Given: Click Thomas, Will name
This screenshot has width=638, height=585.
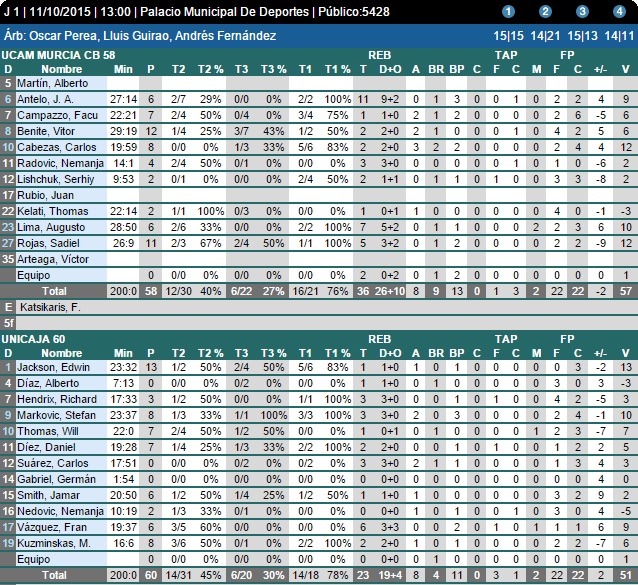Looking at the screenshot, I should pyautogui.click(x=48, y=431).
